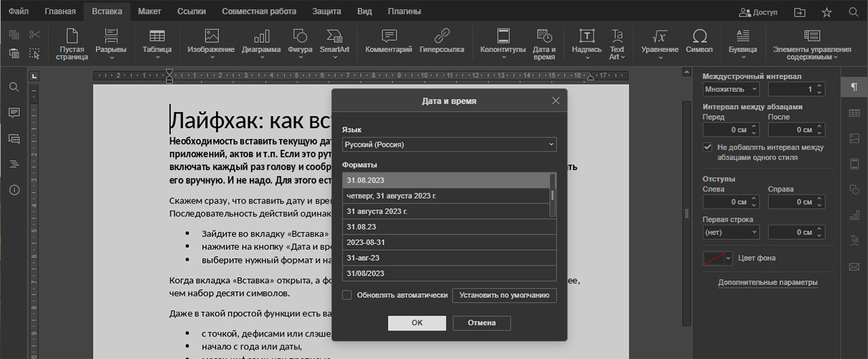Open the Text Art tool
The width and height of the screenshot is (868, 359).
point(617,44)
